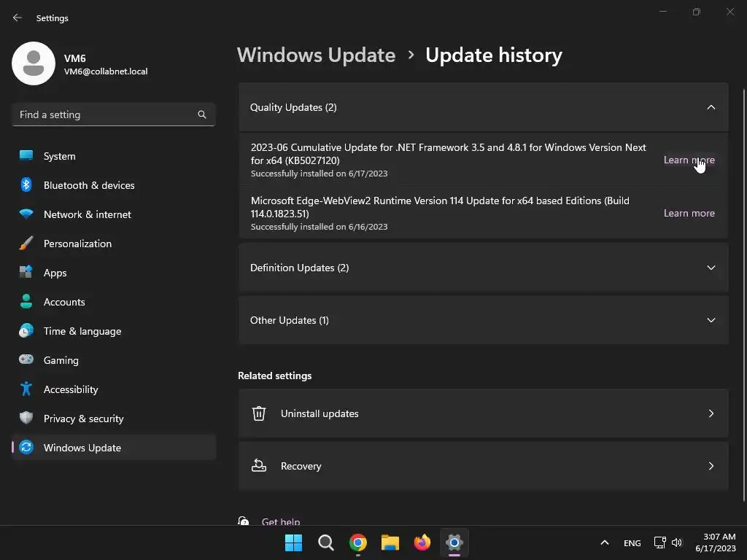This screenshot has height=560, width=747.
Task: Click the Personalization paintbrush icon
Action: pyautogui.click(x=26, y=244)
